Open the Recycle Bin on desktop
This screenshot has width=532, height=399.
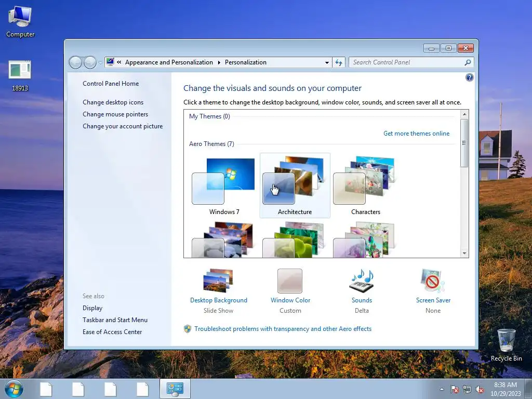coord(506,345)
